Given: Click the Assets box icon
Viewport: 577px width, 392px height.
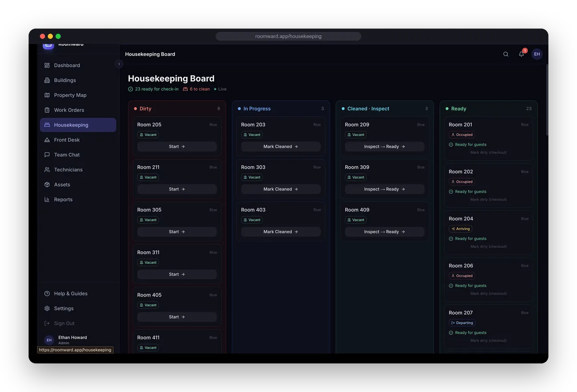Looking at the screenshot, I should coord(47,185).
